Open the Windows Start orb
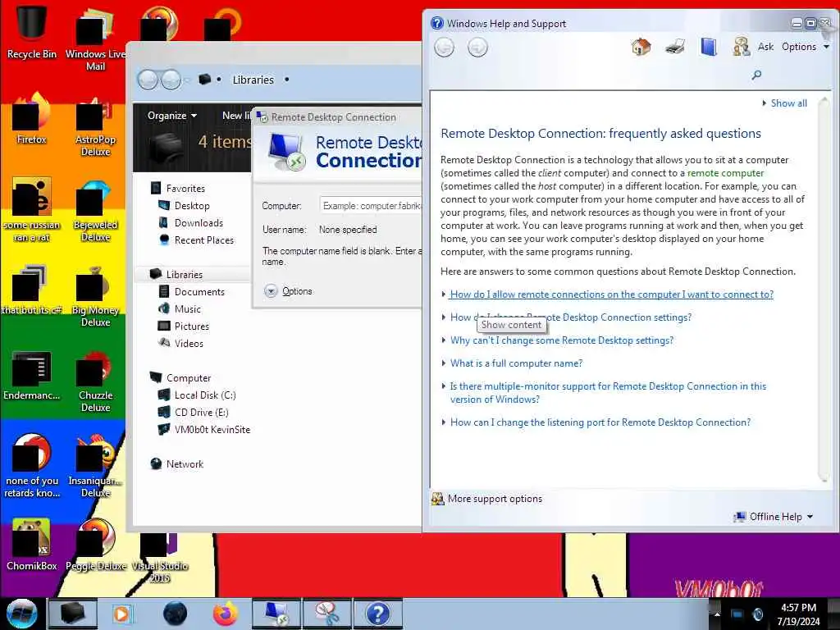Image resolution: width=840 pixels, height=630 pixels. tap(21, 614)
